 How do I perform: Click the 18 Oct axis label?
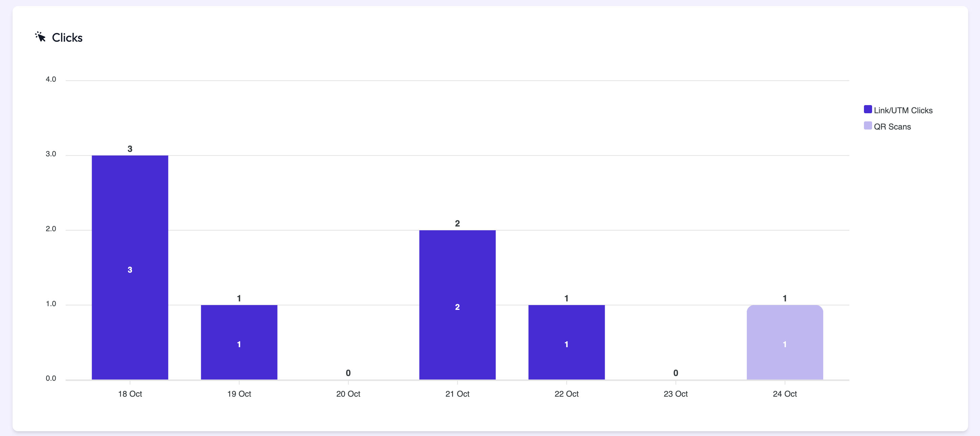[x=130, y=394]
